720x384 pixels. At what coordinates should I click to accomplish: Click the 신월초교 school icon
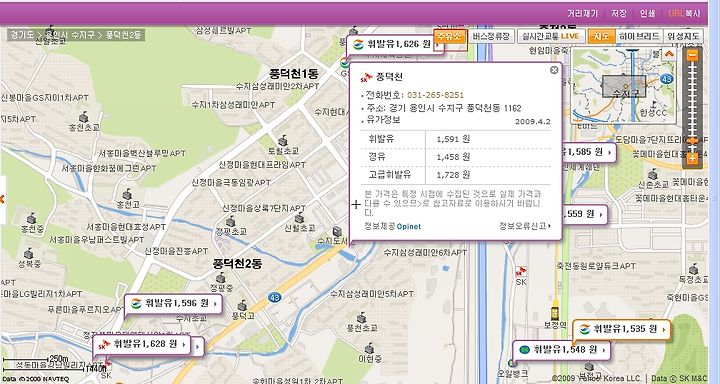pyautogui.click(x=299, y=218)
